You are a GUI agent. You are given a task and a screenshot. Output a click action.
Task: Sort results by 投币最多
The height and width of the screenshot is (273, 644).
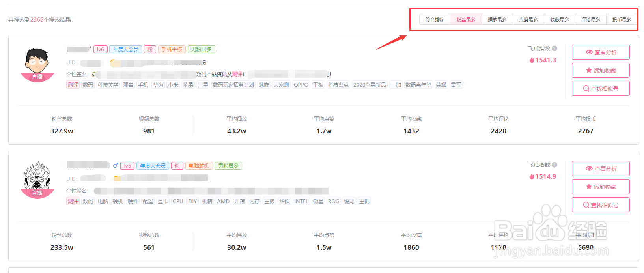tap(622, 19)
